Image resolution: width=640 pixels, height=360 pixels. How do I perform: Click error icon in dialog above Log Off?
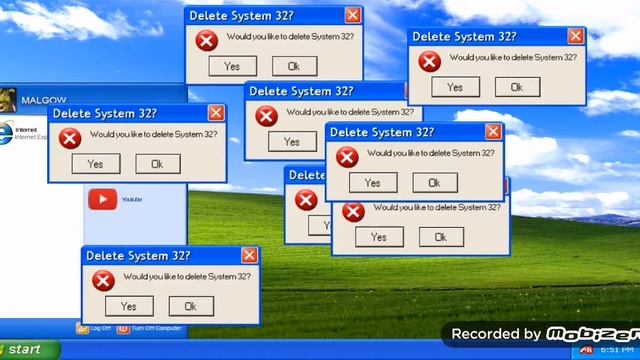pos(103,281)
